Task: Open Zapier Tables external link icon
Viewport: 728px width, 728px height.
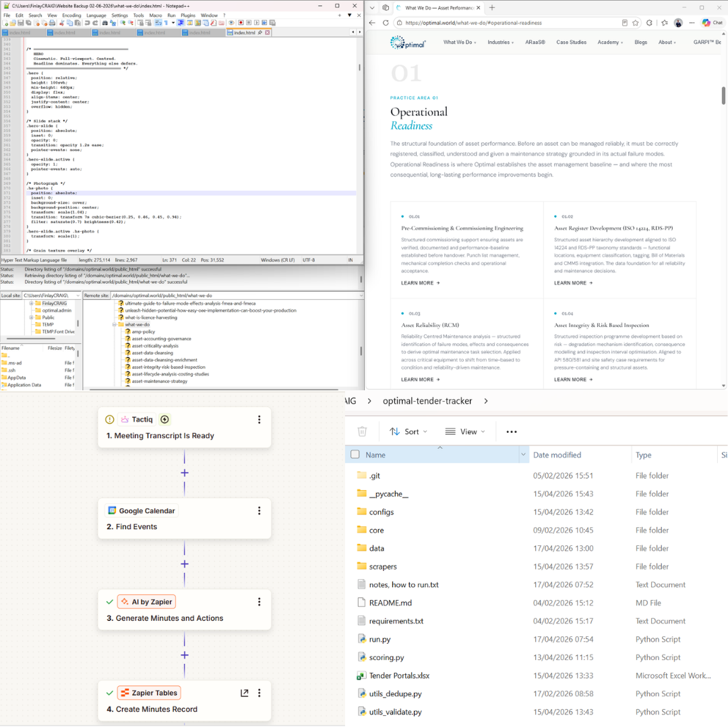Action: click(244, 693)
